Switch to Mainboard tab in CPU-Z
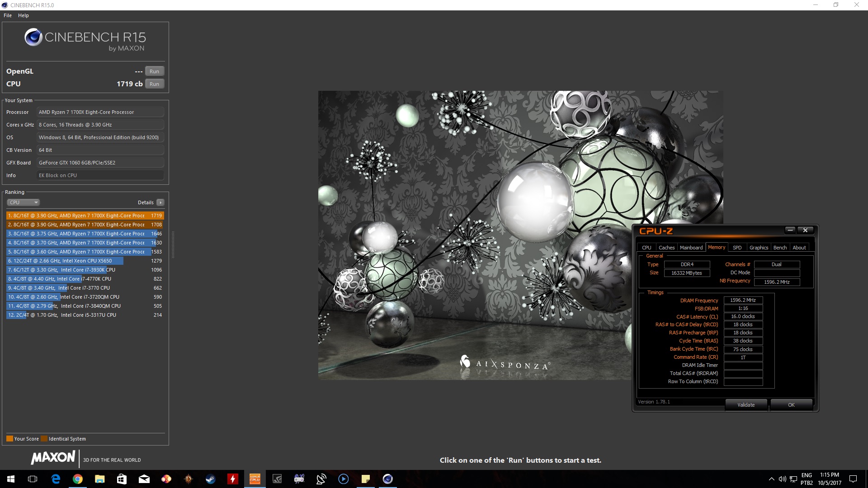868x488 pixels. [x=691, y=248]
